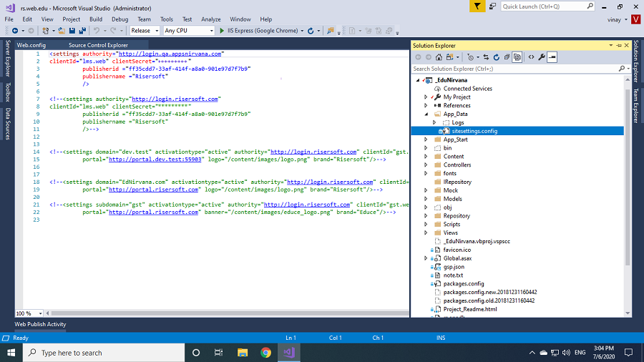Open the Build menu
This screenshot has width=644, height=362.
pyautogui.click(x=96, y=19)
